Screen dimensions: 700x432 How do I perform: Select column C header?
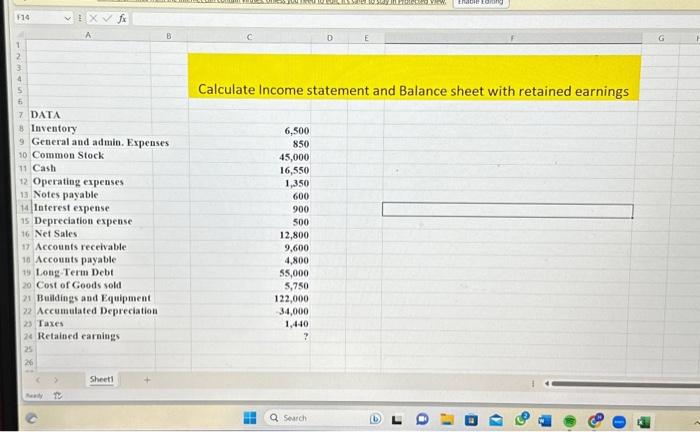click(249, 37)
